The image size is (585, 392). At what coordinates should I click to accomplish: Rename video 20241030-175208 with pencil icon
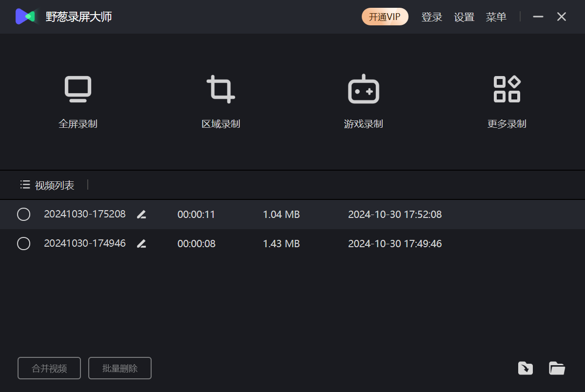tap(141, 215)
